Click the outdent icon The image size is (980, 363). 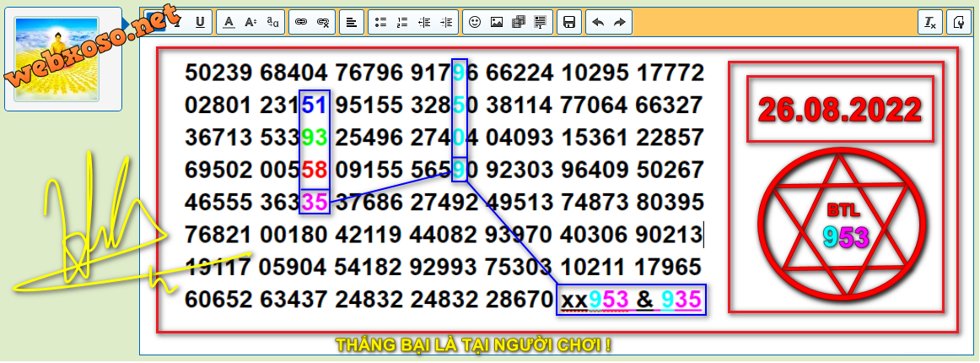pos(424,23)
